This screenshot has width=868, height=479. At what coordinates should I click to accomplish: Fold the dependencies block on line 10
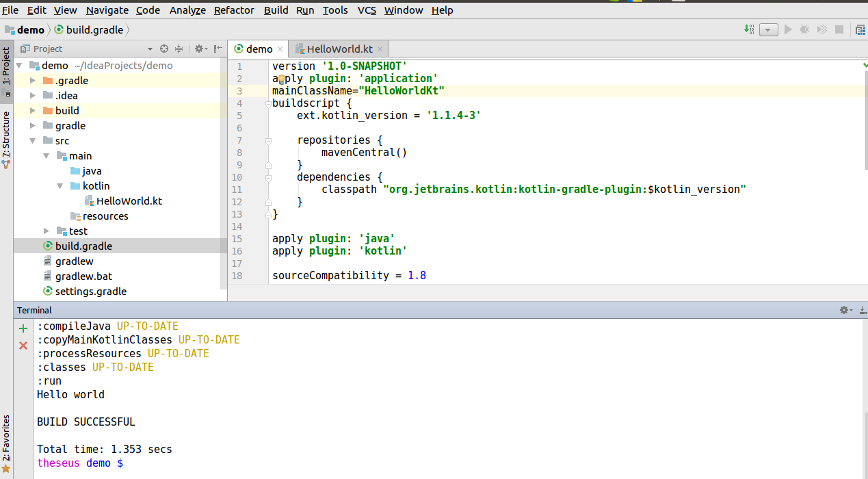[268, 177]
